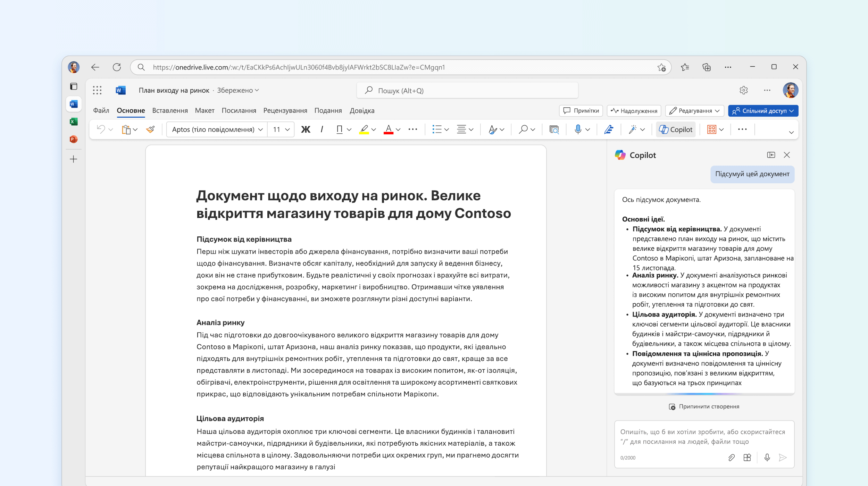This screenshot has width=868, height=486.
Task: Toggle bold formatting (Ж)
Action: 306,129
